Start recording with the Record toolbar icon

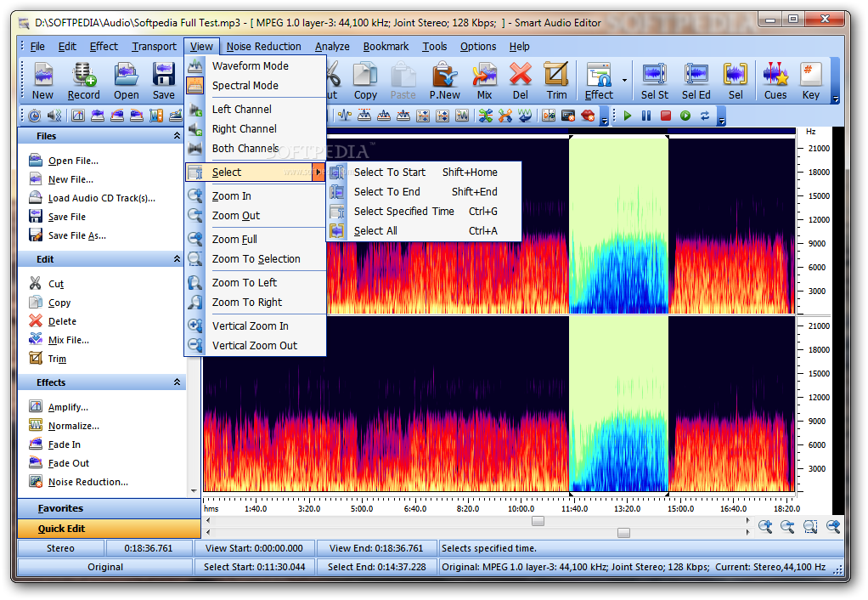83,81
